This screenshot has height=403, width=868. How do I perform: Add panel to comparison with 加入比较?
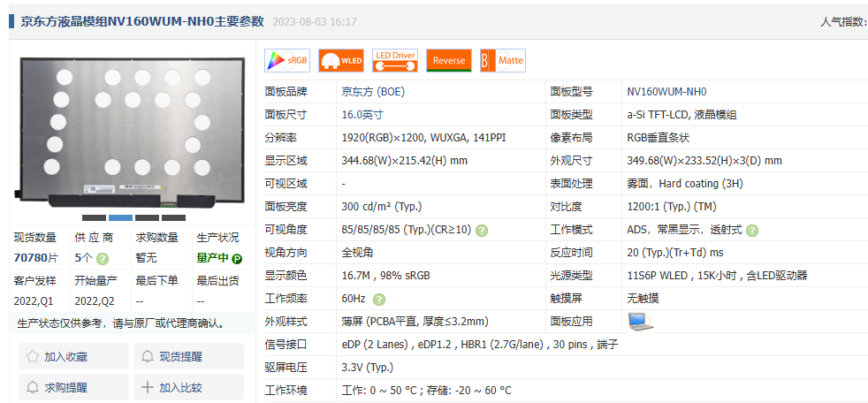(x=189, y=387)
